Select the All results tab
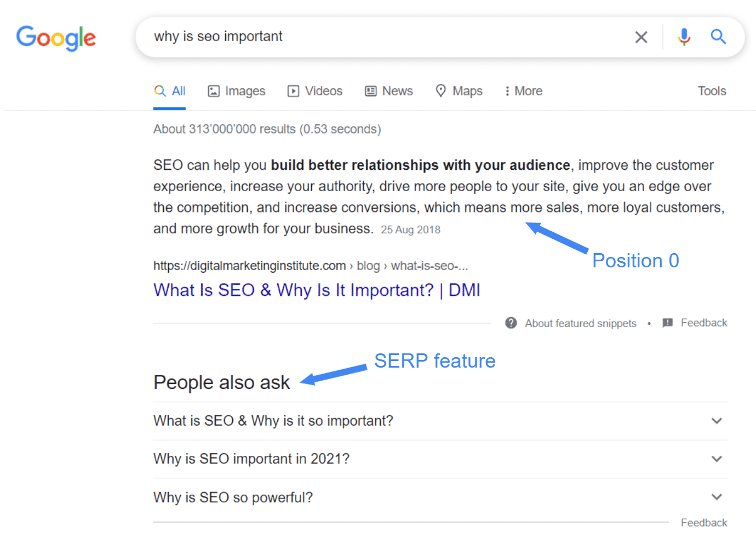The width and height of the screenshot is (756, 538). pyautogui.click(x=170, y=91)
